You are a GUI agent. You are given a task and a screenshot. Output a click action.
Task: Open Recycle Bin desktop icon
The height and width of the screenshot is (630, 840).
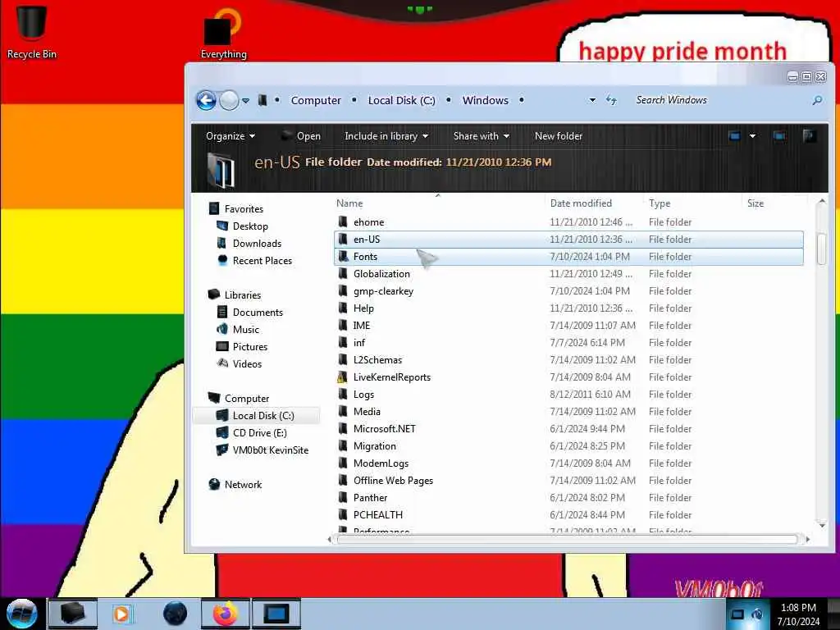pos(32,32)
